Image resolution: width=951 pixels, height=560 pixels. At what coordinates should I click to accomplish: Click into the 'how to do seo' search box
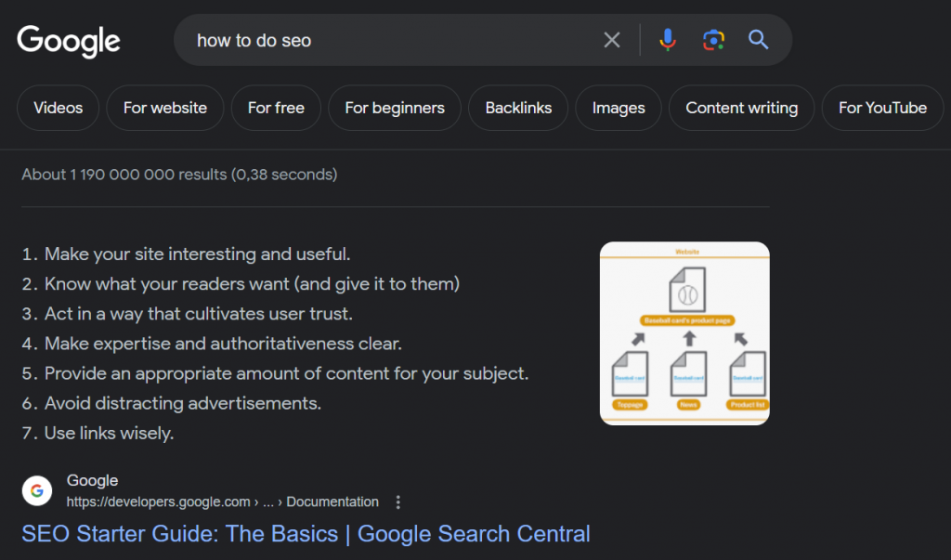pyautogui.click(x=390, y=40)
